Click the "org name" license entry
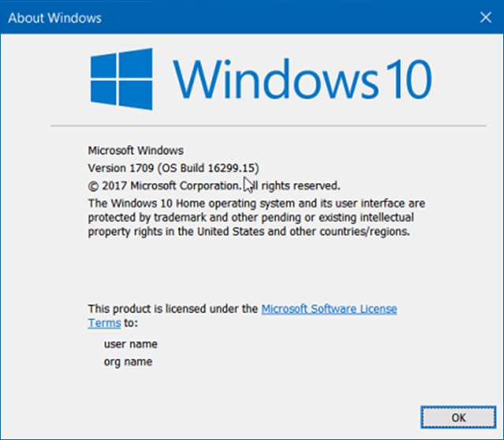The height and width of the screenshot is (440, 504). pos(128,362)
